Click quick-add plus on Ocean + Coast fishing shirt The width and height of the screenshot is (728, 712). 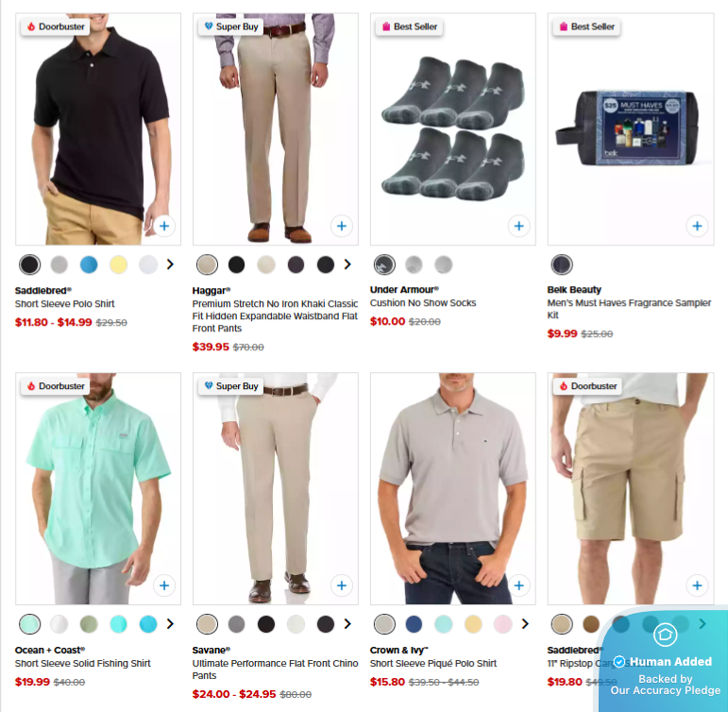164,585
